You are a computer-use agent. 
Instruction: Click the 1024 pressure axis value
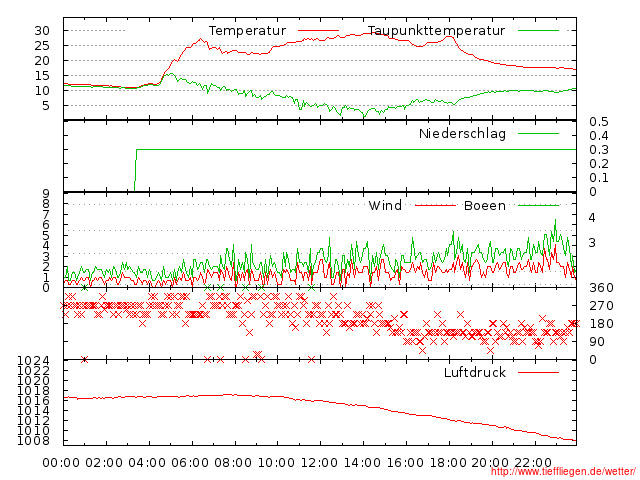pyautogui.click(x=33, y=361)
